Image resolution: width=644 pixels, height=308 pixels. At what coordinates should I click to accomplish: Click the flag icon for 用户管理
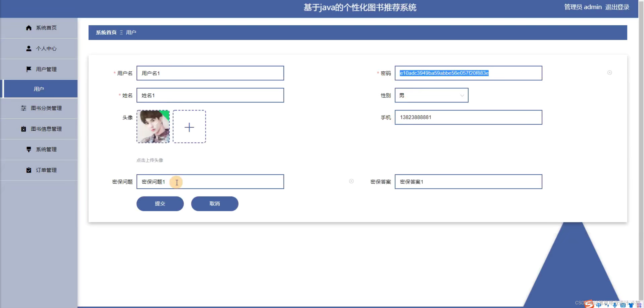pyautogui.click(x=29, y=69)
